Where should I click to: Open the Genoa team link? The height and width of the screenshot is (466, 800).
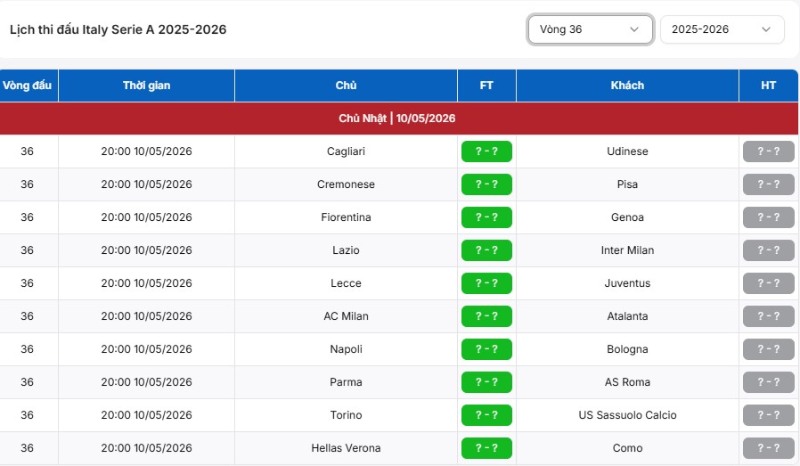pos(628,217)
